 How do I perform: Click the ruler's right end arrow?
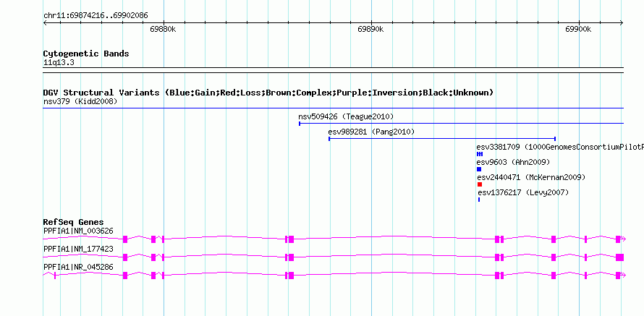[622, 23]
